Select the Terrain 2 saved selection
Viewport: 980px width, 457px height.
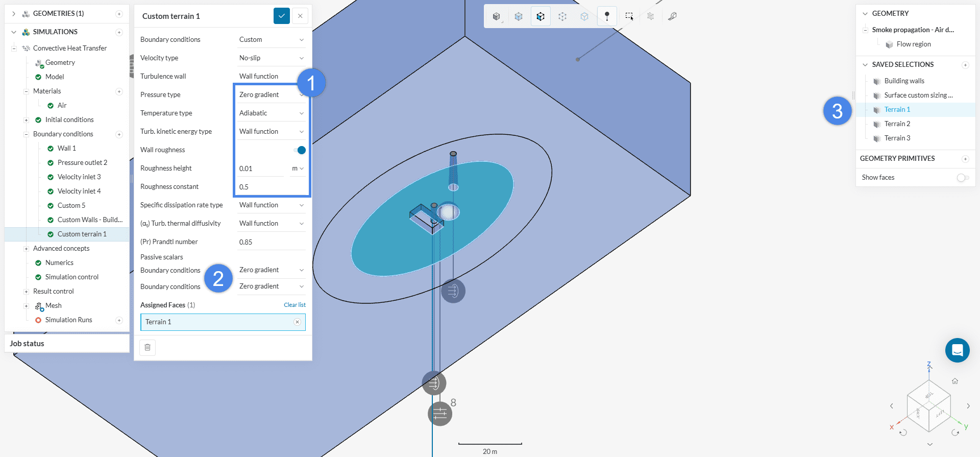pyautogui.click(x=897, y=124)
